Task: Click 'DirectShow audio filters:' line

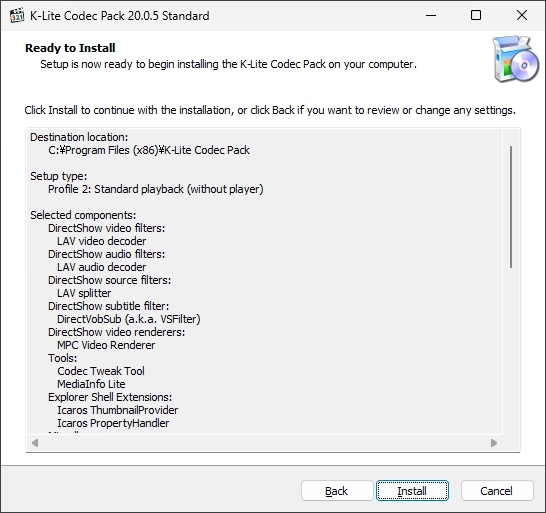Action: [107, 254]
